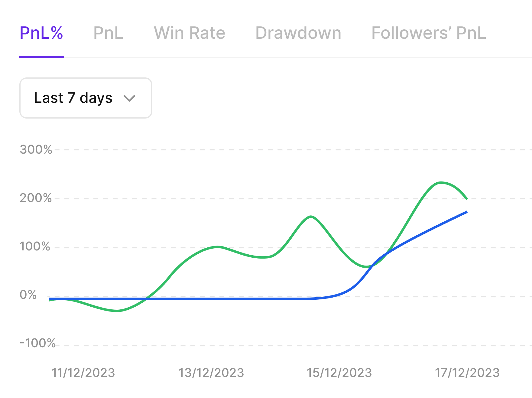The height and width of the screenshot is (398, 532).
Task: Open the Followers' PnL tab
Action: (x=428, y=33)
